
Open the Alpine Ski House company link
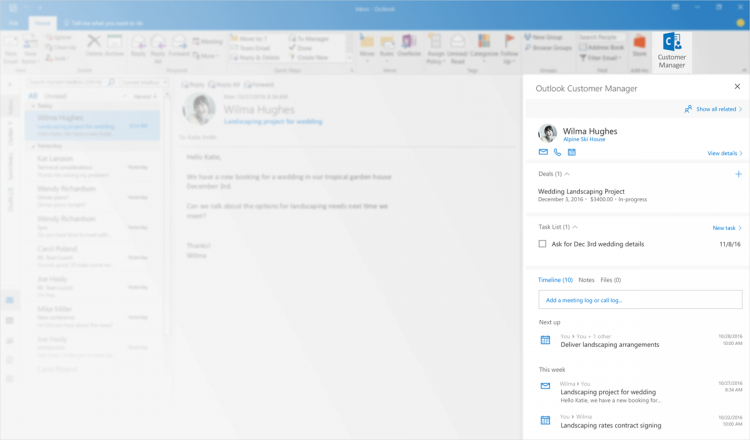pyautogui.click(x=584, y=139)
